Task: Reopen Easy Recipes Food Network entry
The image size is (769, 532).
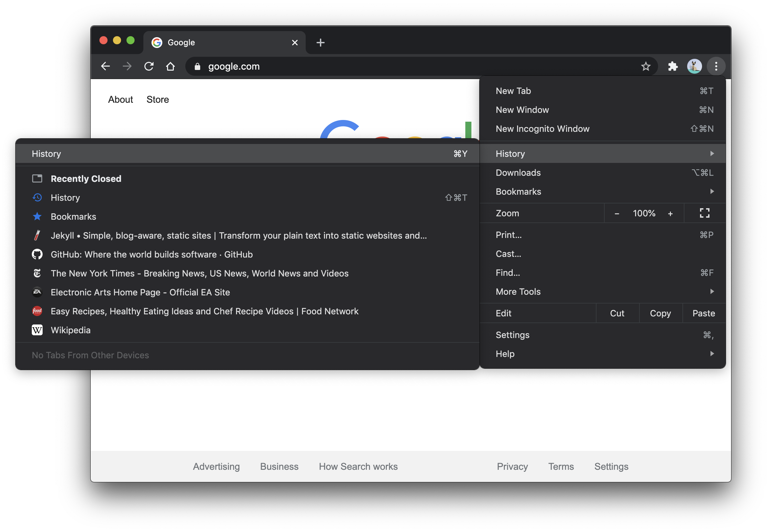Action: pos(248,311)
